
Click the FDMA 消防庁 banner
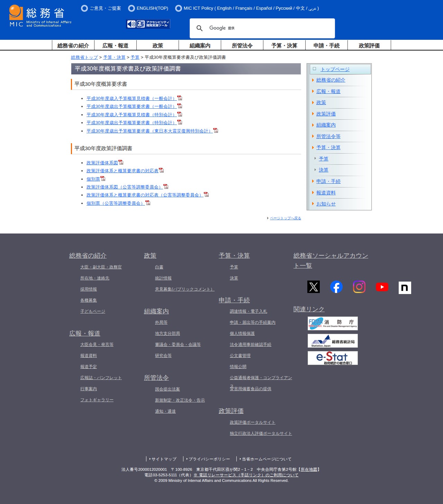coord(333,323)
